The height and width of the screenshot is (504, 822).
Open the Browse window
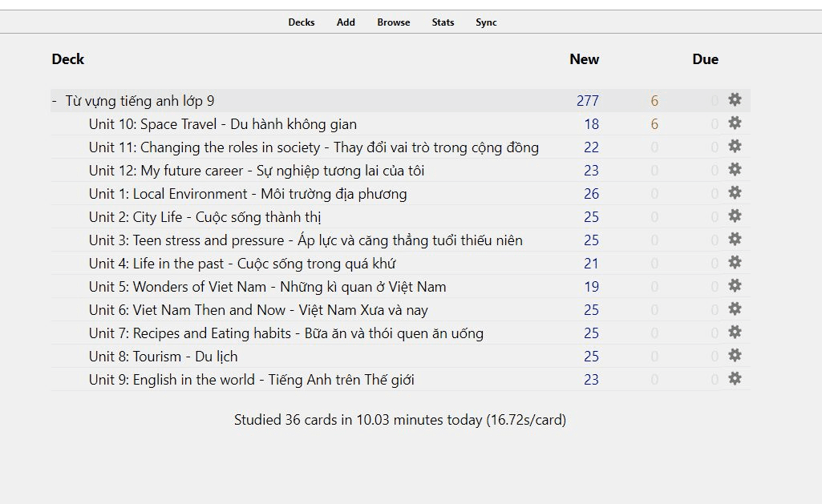[x=393, y=22]
